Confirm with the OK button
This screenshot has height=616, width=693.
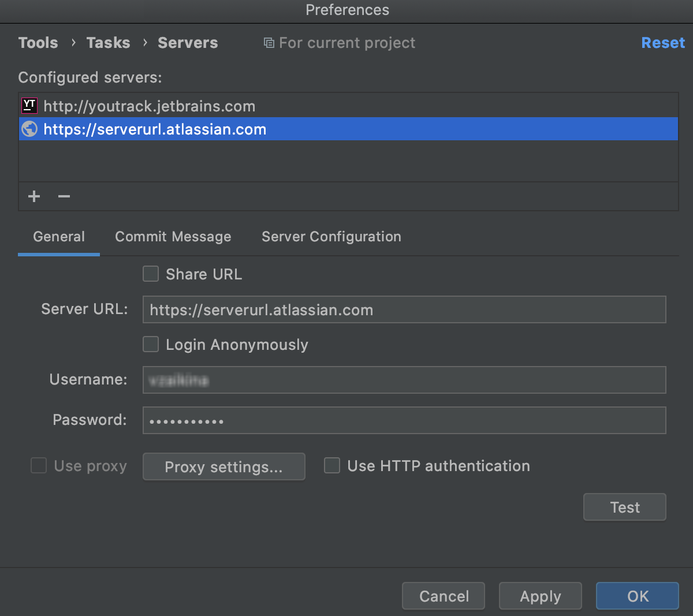click(638, 596)
